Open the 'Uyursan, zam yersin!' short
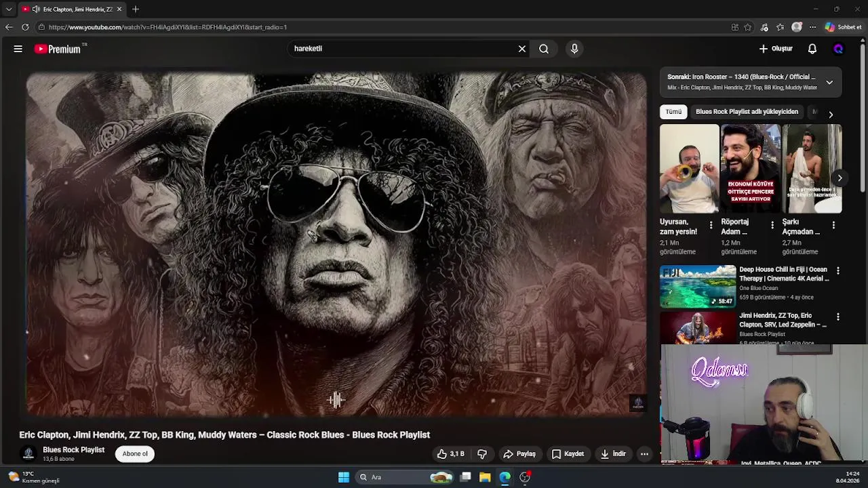The height and width of the screenshot is (488, 868). pos(689,169)
